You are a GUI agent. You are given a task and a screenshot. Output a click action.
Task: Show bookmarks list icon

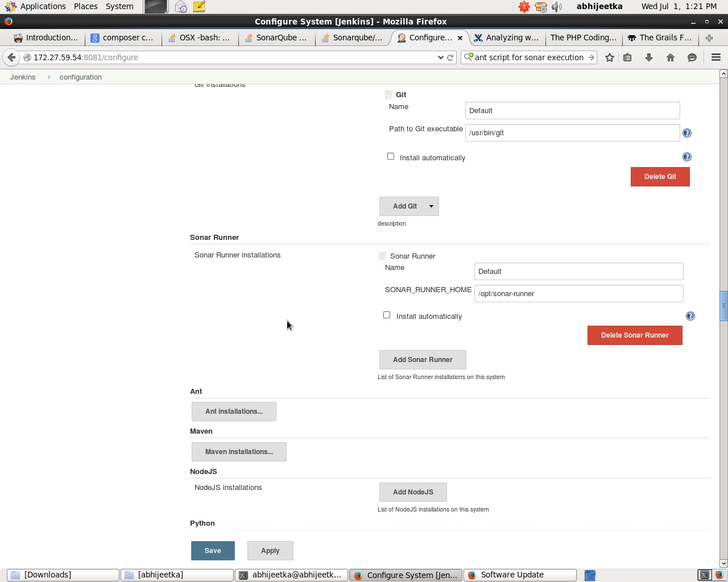tap(628, 57)
